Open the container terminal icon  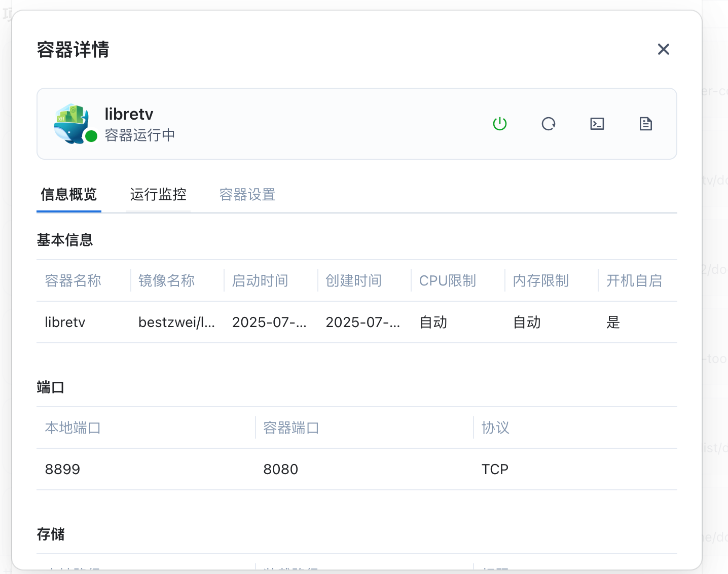(x=597, y=124)
